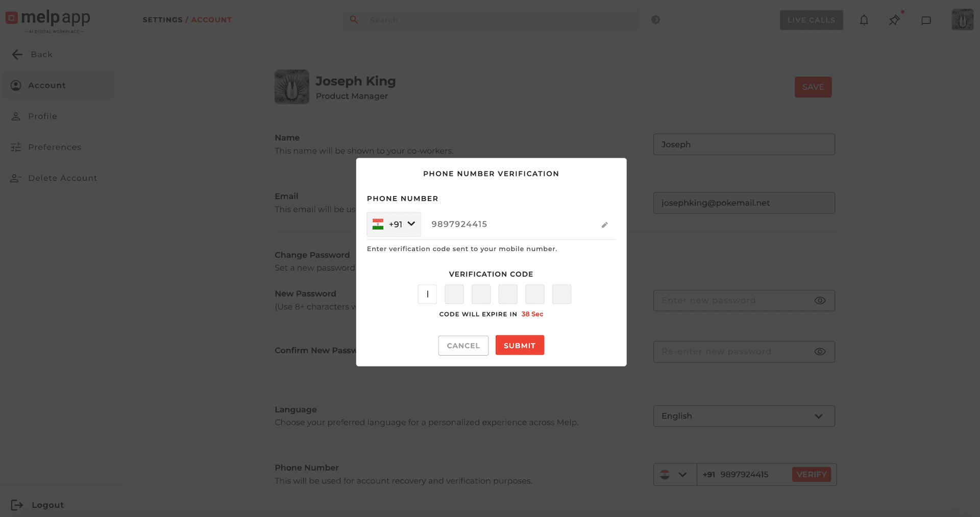Click the first verification code box
980x517 pixels.
click(427, 294)
